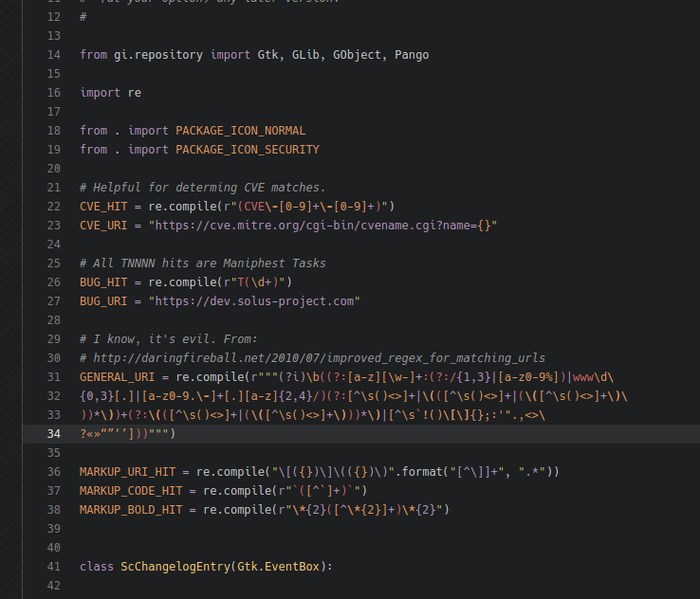Click comment "I know, it's evil. From:"
The image size is (700, 599).
pyautogui.click(x=168, y=339)
